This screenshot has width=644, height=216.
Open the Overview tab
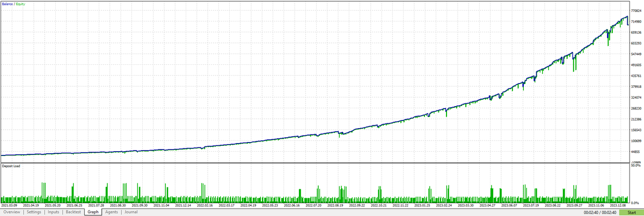[x=12, y=212]
